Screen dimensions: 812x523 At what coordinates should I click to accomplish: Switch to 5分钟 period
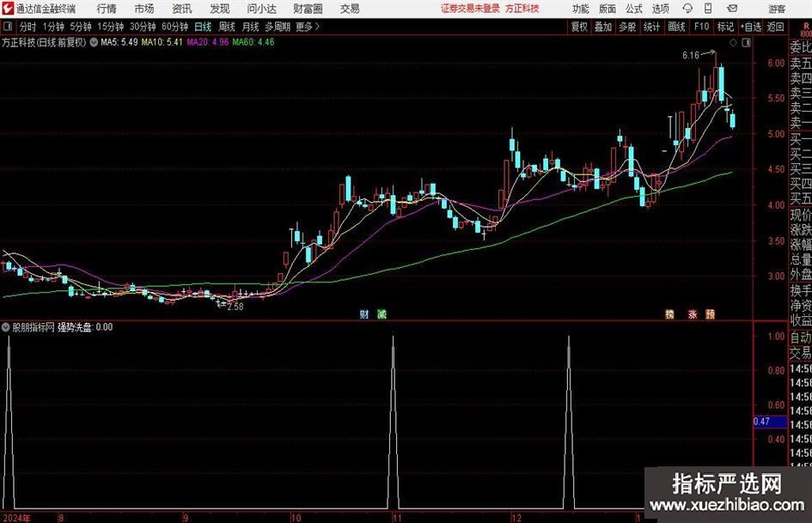[81, 27]
